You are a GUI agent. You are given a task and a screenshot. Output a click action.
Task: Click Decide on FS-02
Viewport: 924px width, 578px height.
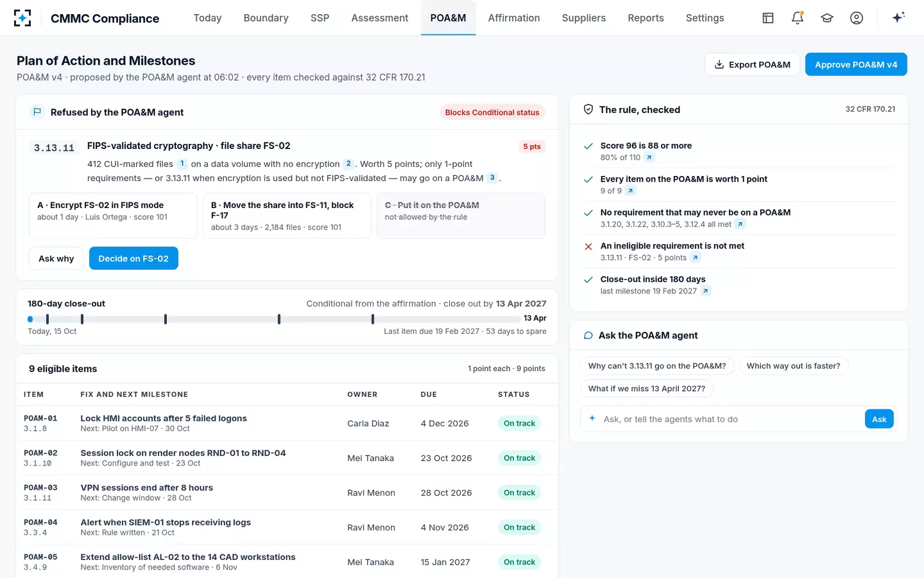(133, 258)
